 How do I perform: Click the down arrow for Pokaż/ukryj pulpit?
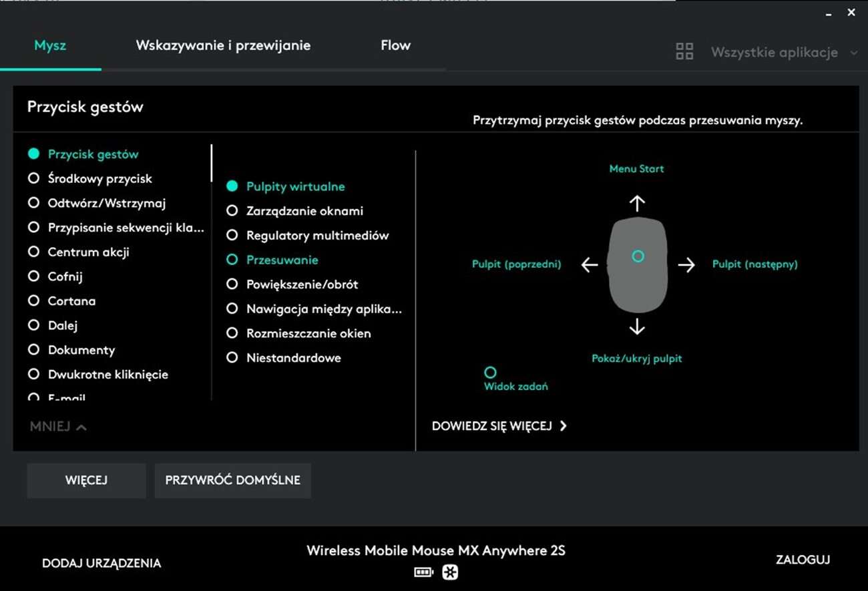[x=637, y=327]
